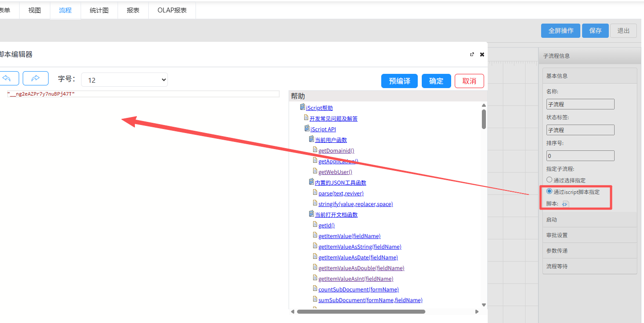Open the getApplication() help link

[338, 161]
